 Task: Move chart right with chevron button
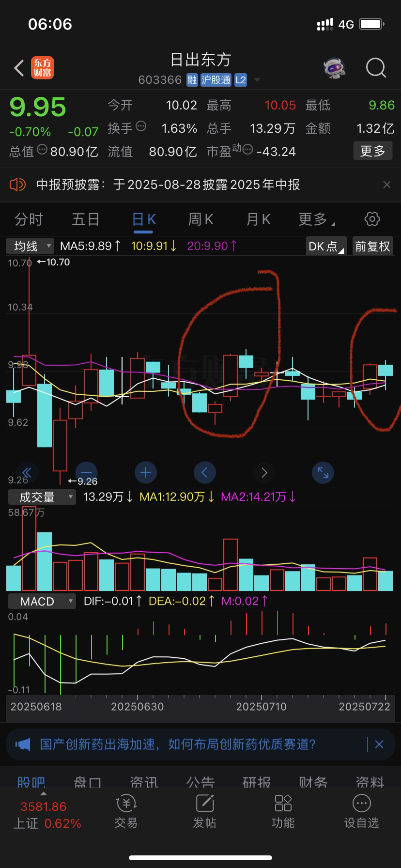tap(264, 472)
